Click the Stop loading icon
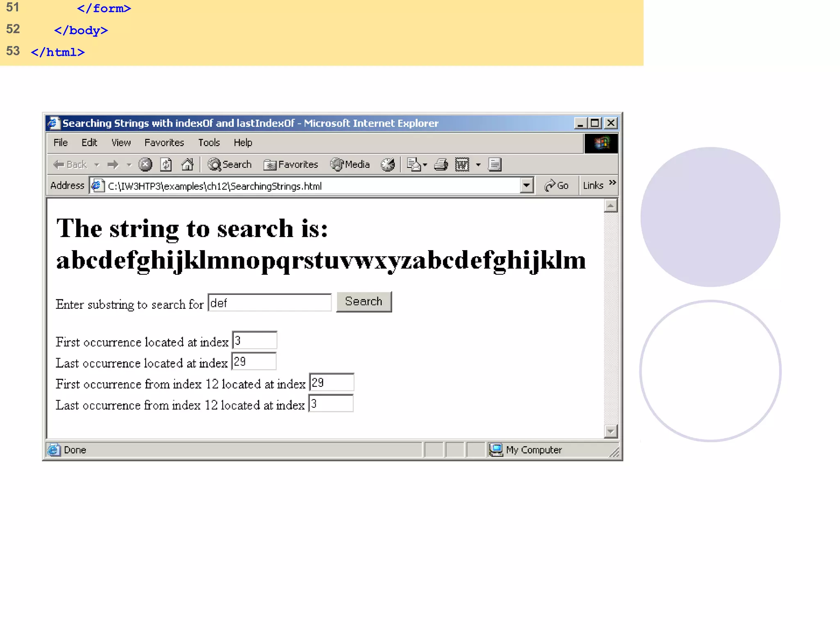 click(x=145, y=164)
